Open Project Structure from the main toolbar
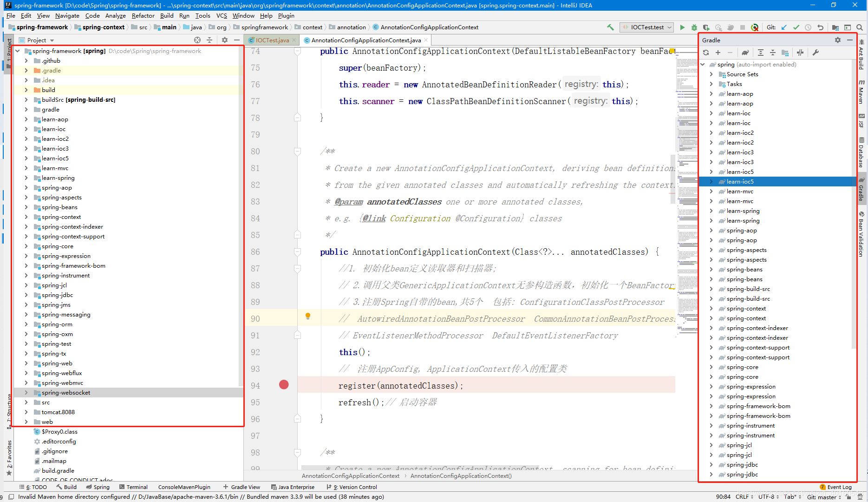Screen dimensions: 868x502 tap(835, 27)
